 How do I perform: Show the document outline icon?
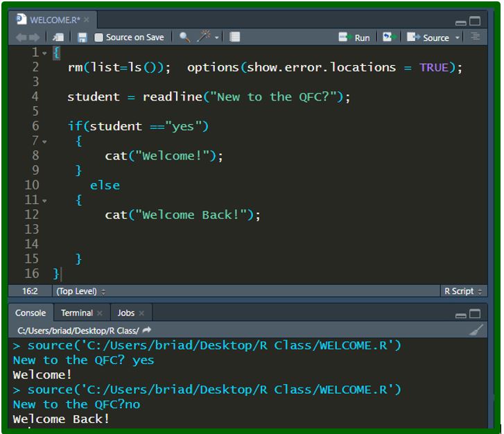(476, 37)
